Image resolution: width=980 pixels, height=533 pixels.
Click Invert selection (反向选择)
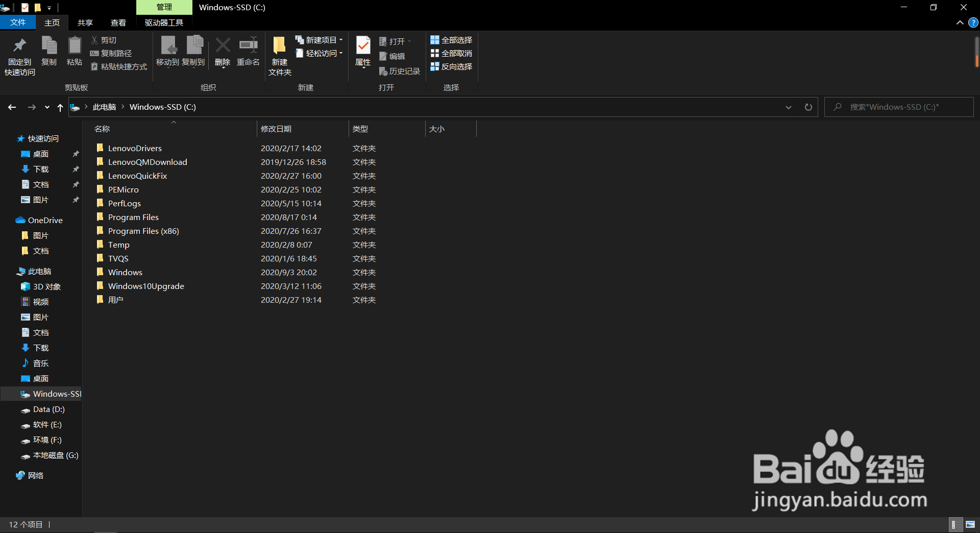point(451,66)
